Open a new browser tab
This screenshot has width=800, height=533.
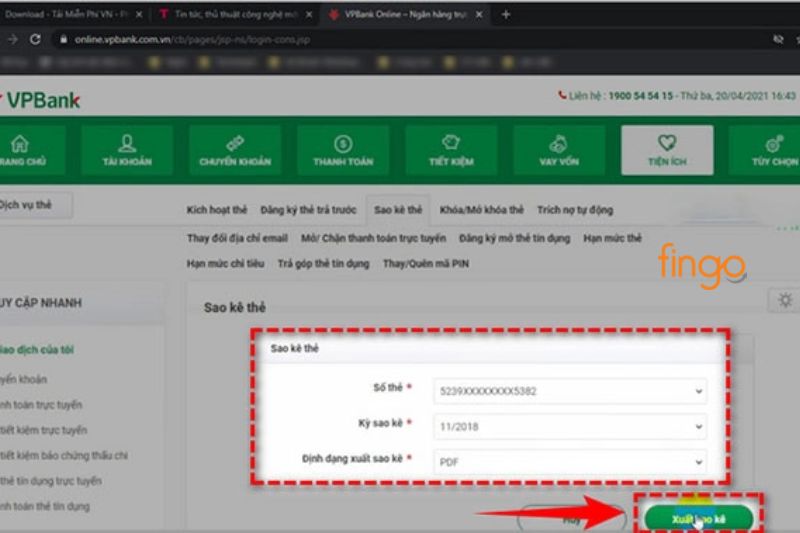(x=506, y=15)
